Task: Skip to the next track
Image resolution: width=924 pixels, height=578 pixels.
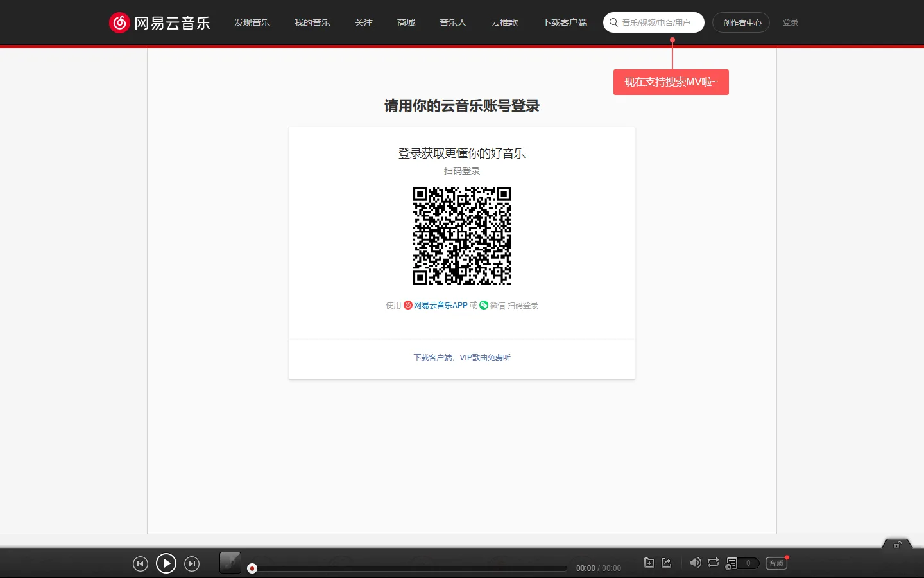Action: (192, 564)
